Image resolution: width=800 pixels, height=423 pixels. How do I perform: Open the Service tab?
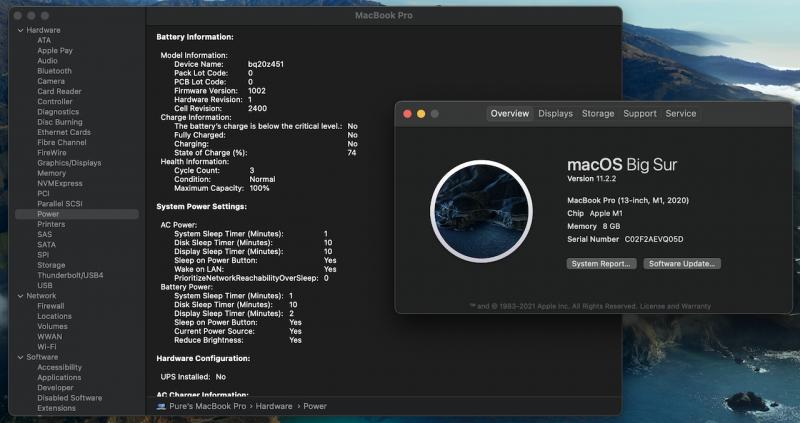pyautogui.click(x=681, y=114)
